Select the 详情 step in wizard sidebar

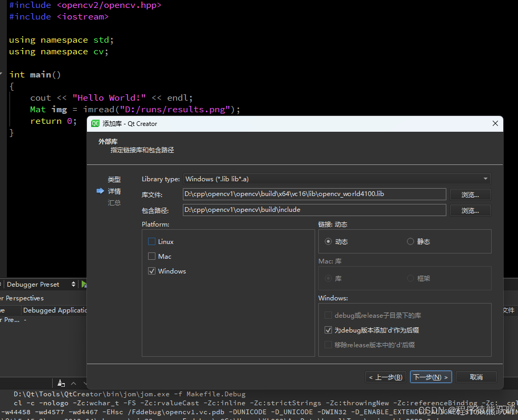point(114,191)
